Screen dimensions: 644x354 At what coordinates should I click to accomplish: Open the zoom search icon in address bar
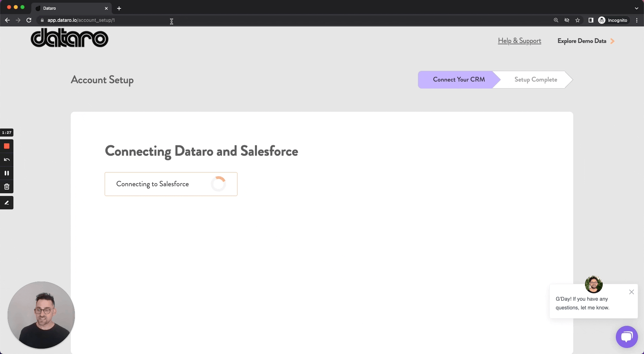556,20
